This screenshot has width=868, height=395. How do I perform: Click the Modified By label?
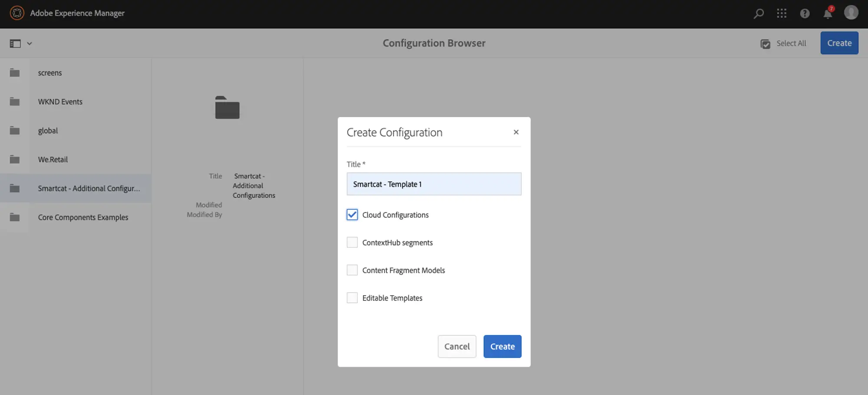click(x=204, y=215)
